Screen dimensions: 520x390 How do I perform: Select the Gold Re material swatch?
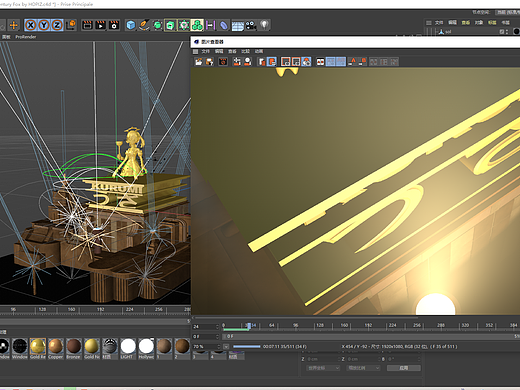(38, 348)
